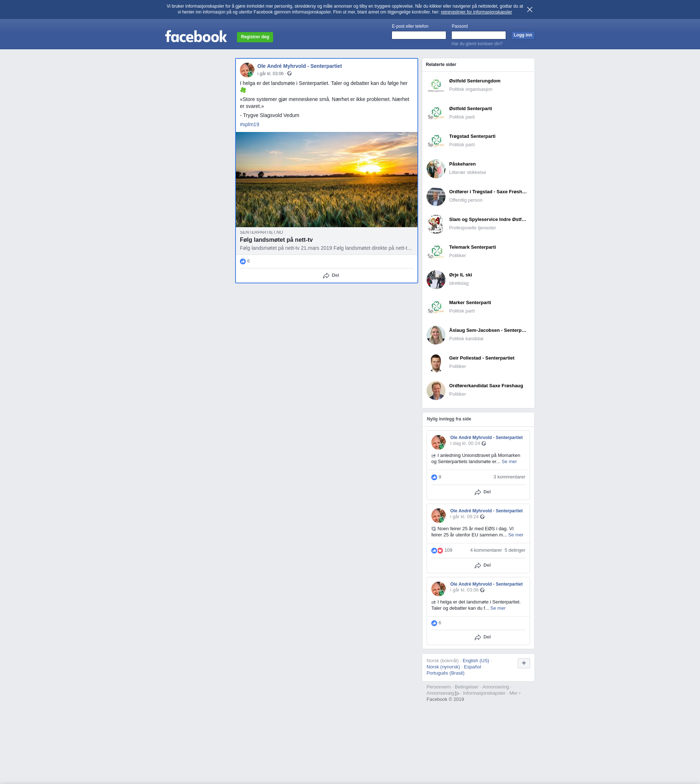Image resolution: width=700 pixels, height=784 pixels.
Task: Open Østfold Senterparti clover logo
Action: point(436,113)
